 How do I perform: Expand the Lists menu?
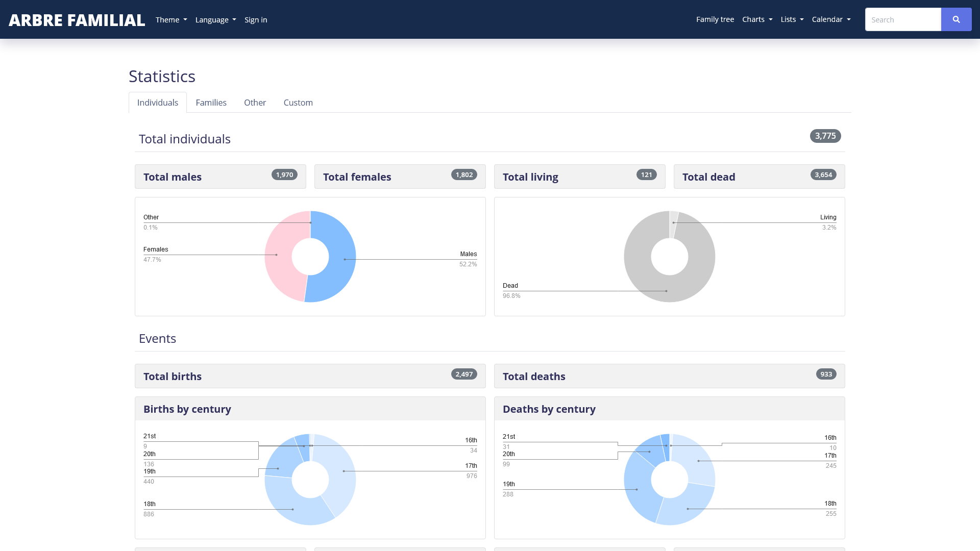[x=792, y=19]
